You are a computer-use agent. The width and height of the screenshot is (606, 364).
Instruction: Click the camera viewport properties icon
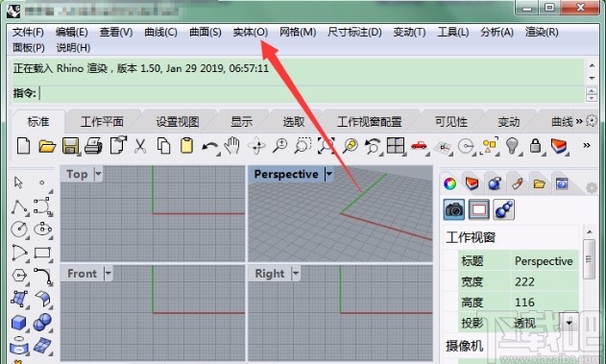[453, 209]
